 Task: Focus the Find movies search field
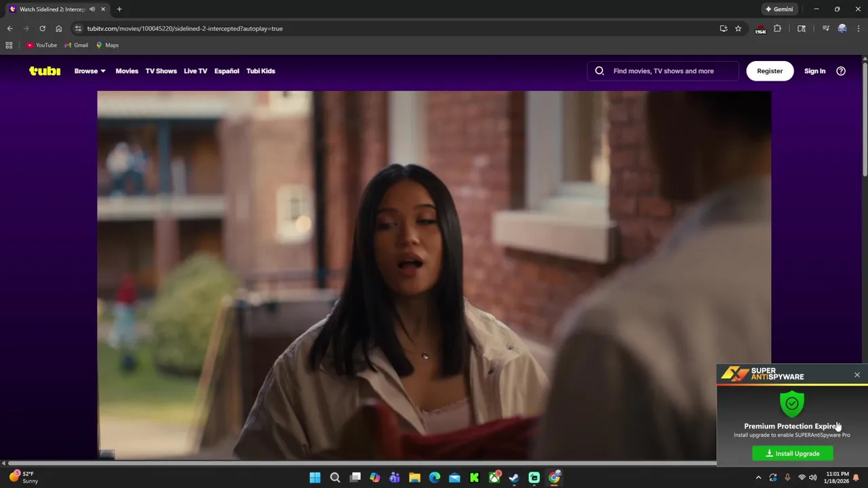click(x=663, y=70)
